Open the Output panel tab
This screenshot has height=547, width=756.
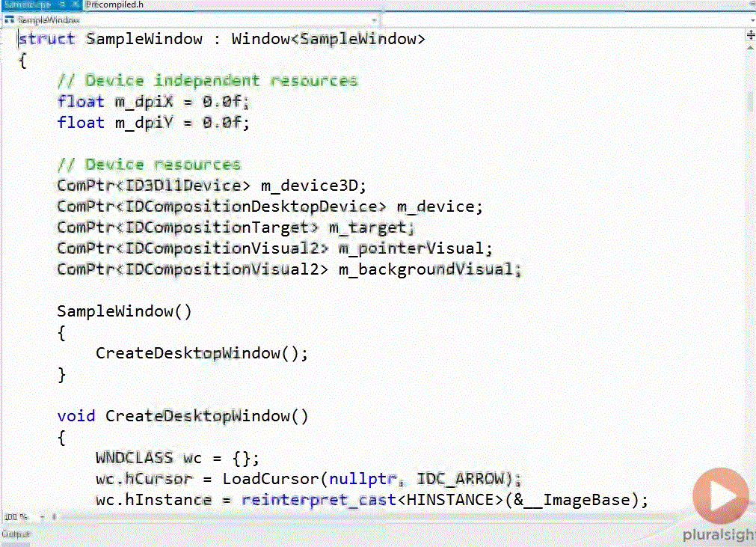[x=16, y=534]
